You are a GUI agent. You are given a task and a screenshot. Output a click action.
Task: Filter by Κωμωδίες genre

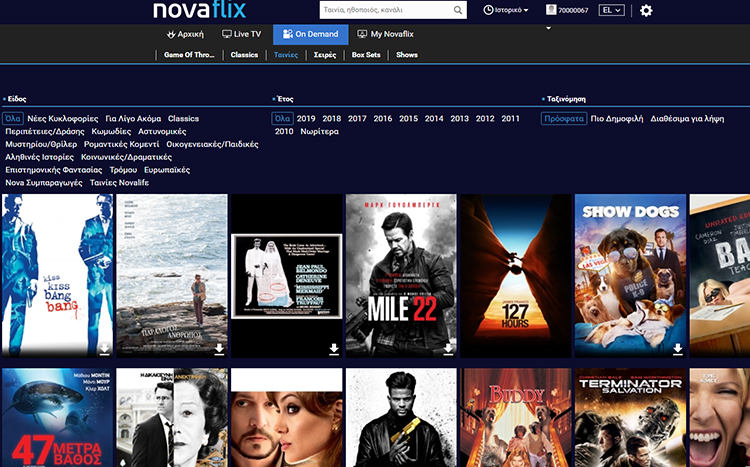[x=111, y=131]
